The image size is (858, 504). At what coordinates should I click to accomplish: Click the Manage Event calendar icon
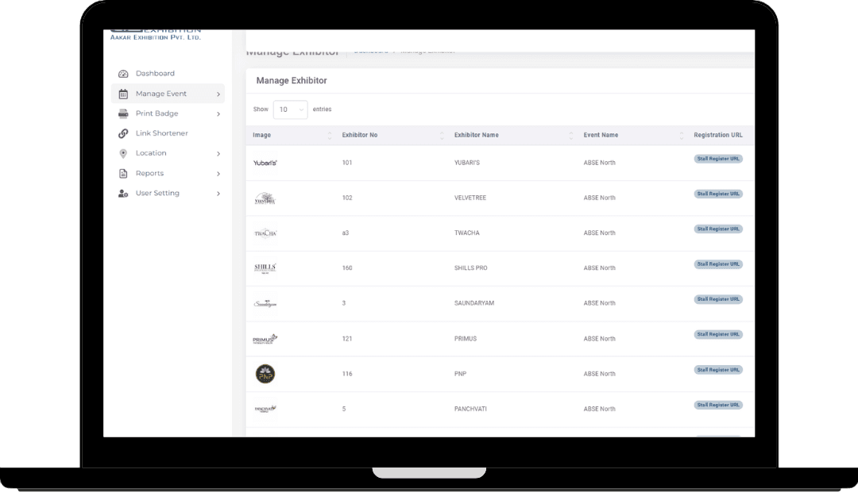pyautogui.click(x=123, y=94)
